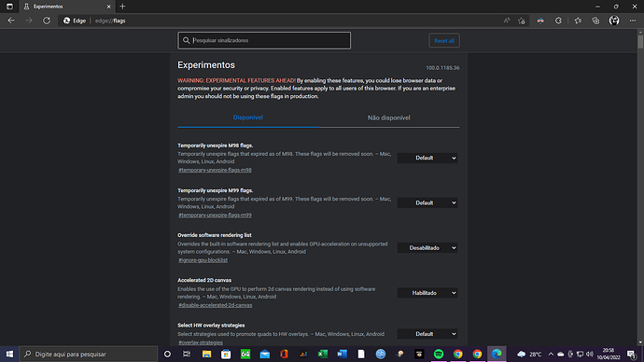Viewport: 644px width, 362px height.
Task: Go back using the browser back arrow
Action: tap(11, 21)
